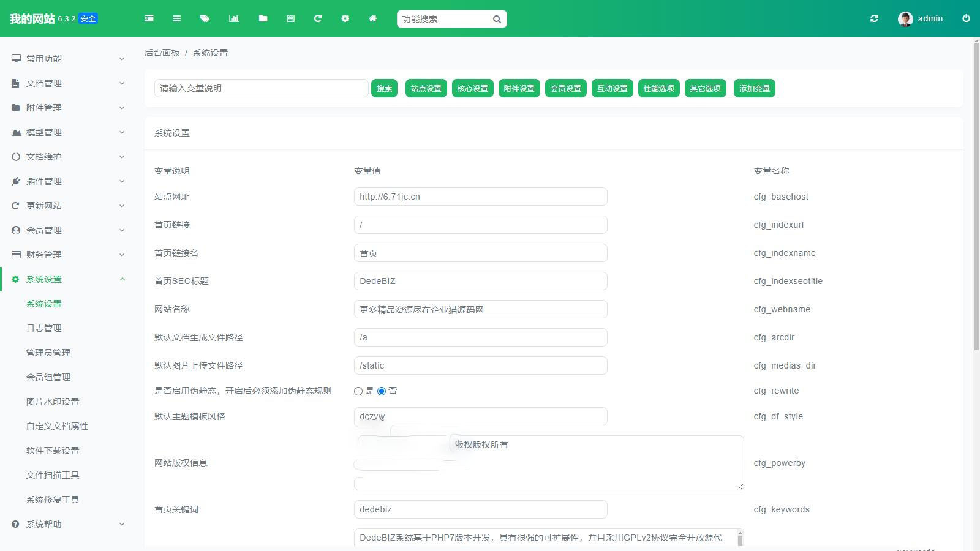
Task: Expand the 文档管理 sidebar menu
Action: click(67, 83)
